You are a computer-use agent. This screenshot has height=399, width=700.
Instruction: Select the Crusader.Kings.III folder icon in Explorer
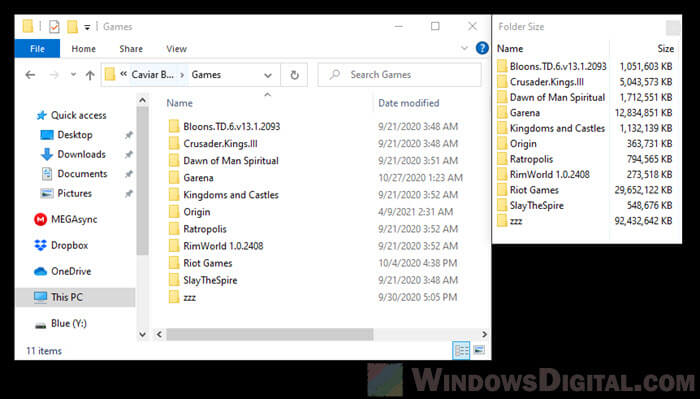pyautogui.click(x=174, y=144)
